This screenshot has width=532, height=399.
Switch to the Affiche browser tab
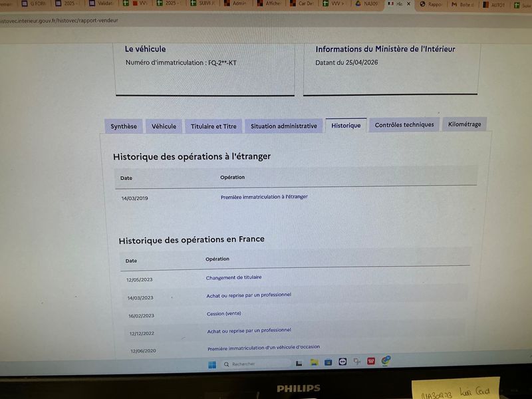coord(269,3)
